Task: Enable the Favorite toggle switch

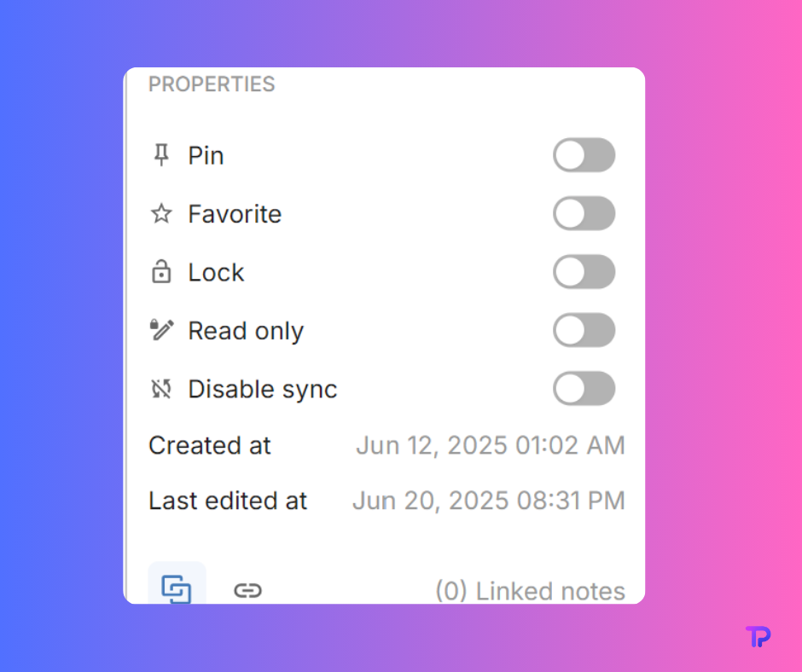Action: [584, 213]
